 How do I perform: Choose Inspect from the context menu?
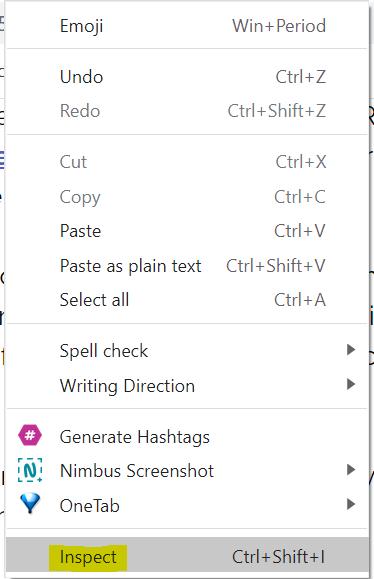point(187,557)
